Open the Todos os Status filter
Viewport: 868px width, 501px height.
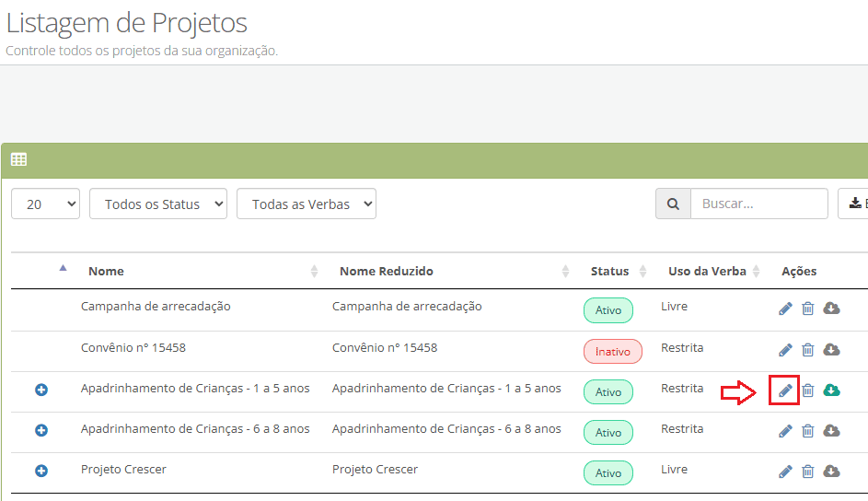pyautogui.click(x=158, y=204)
